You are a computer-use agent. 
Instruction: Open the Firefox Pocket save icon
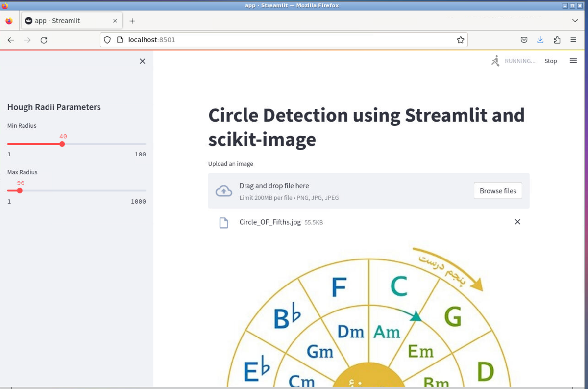(x=524, y=40)
